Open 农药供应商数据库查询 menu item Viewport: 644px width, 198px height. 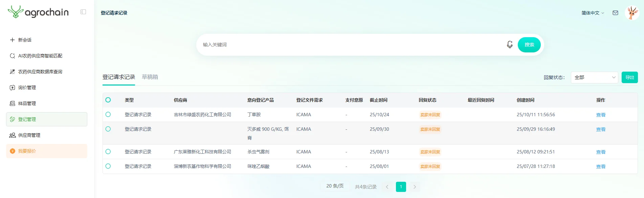(47, 72)
